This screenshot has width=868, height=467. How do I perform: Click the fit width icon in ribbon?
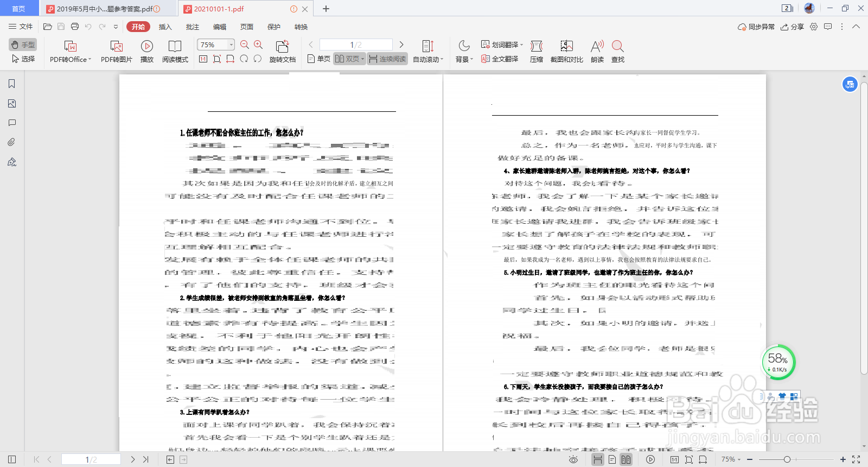click(x=230, y=59)
